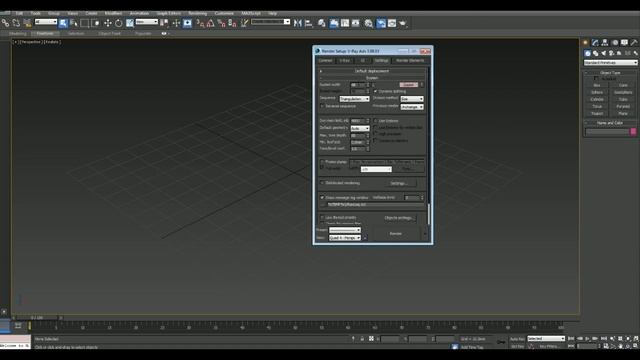
Task: Click the Render Production teapot icon
Action: coord(402,23)
